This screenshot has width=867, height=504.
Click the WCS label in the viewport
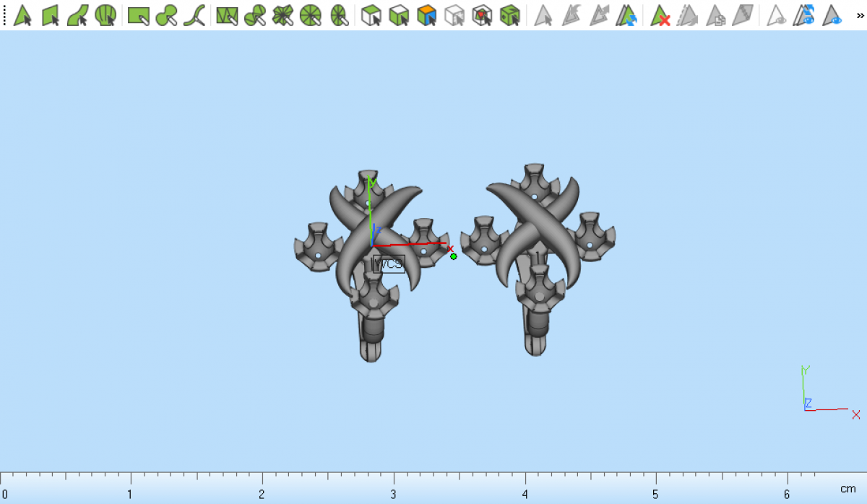tap(389, 264)
